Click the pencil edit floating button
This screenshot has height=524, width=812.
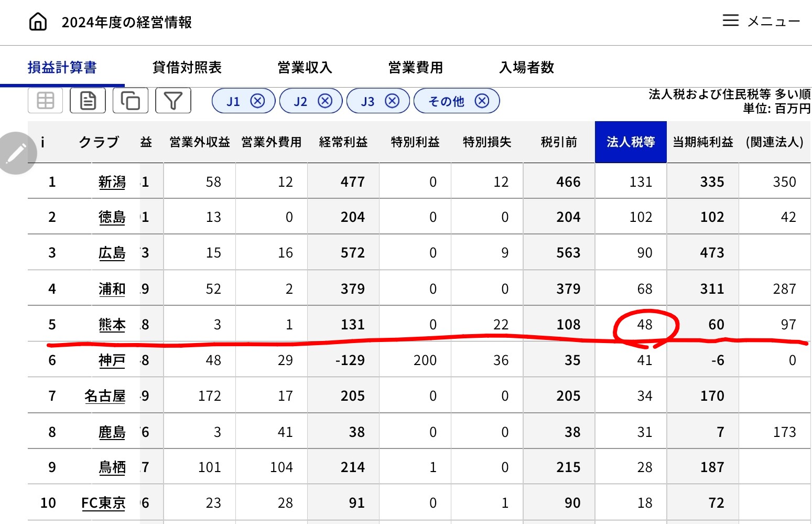[x=17, y=153]
